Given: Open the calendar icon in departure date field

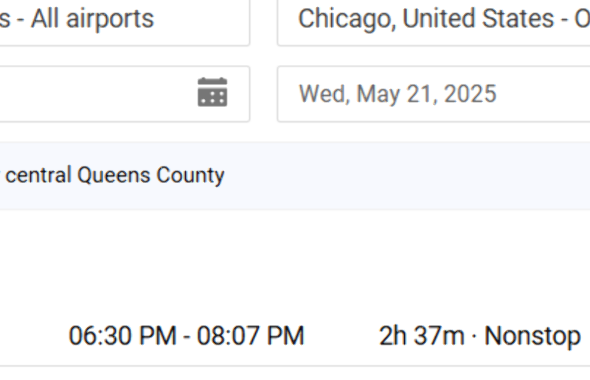Looking at the screenshot, I should [212, 92].
